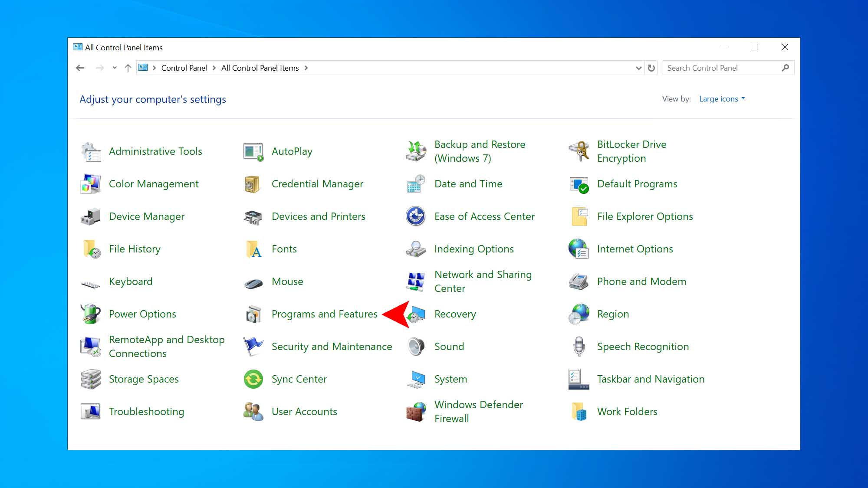The width and height of the screenshot is (868, 488).
Task: Go back using the Back arrow
Action: 80,68
